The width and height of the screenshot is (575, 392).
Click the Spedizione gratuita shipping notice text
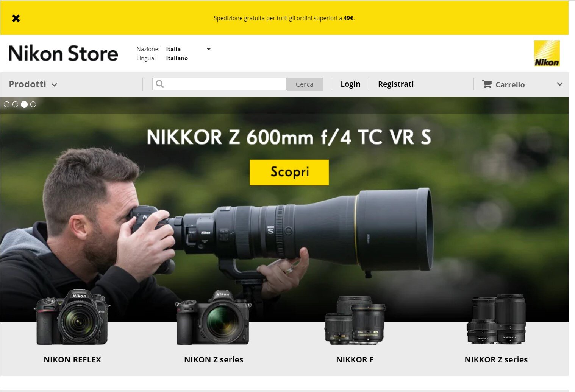pos(284,18)
